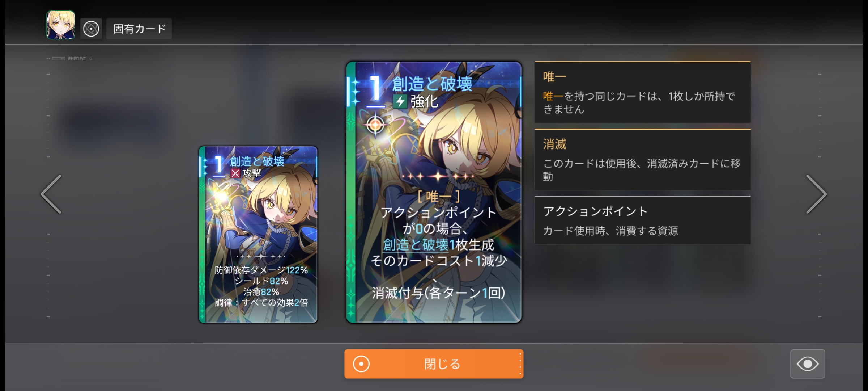Open the アクションポイント description panel
The width and height of the screenshot is (868, 391).
tap(643, 220)
